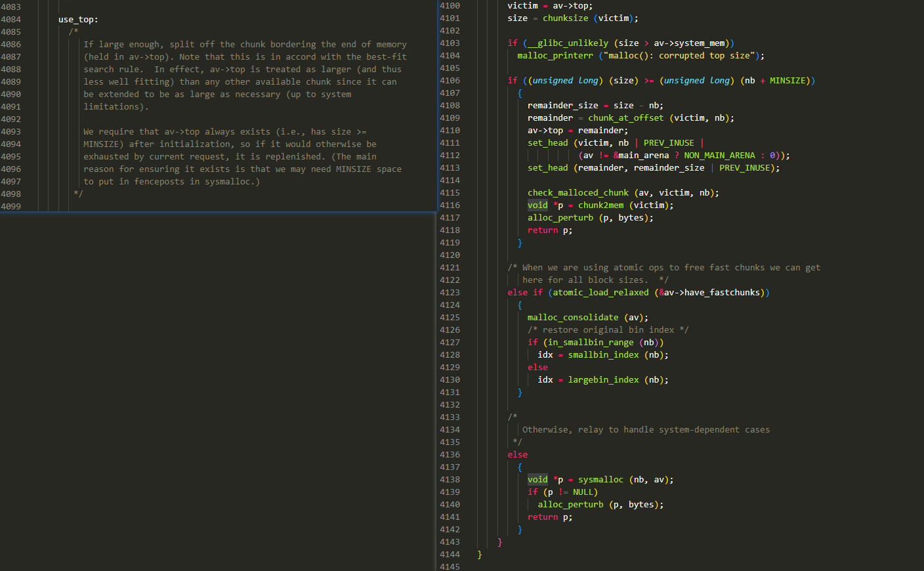
Task: Click the malloc_consolidate function call
Action: pos(572,318)
